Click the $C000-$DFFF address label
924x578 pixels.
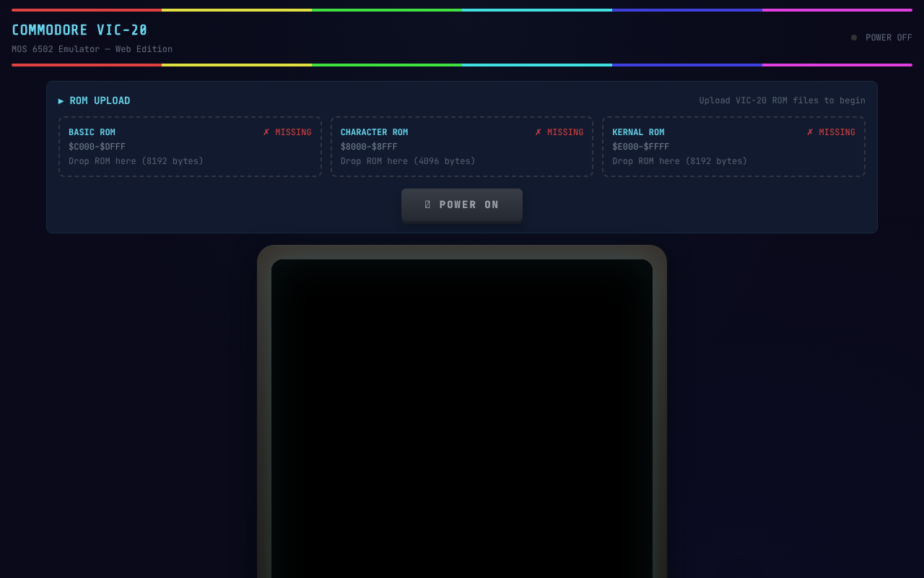(97, 147)
